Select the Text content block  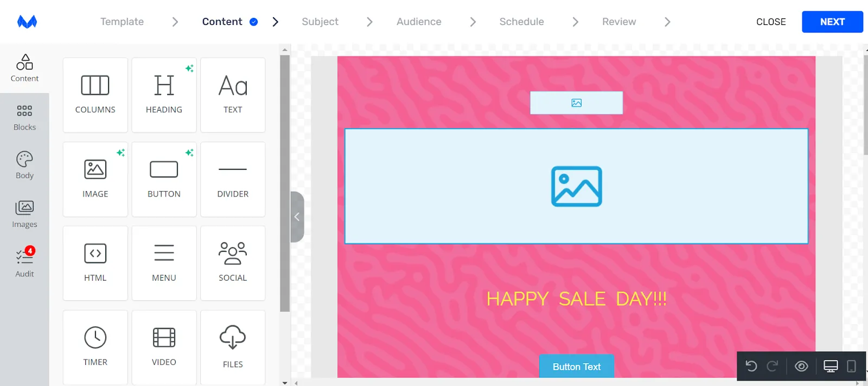pos(233,95)
